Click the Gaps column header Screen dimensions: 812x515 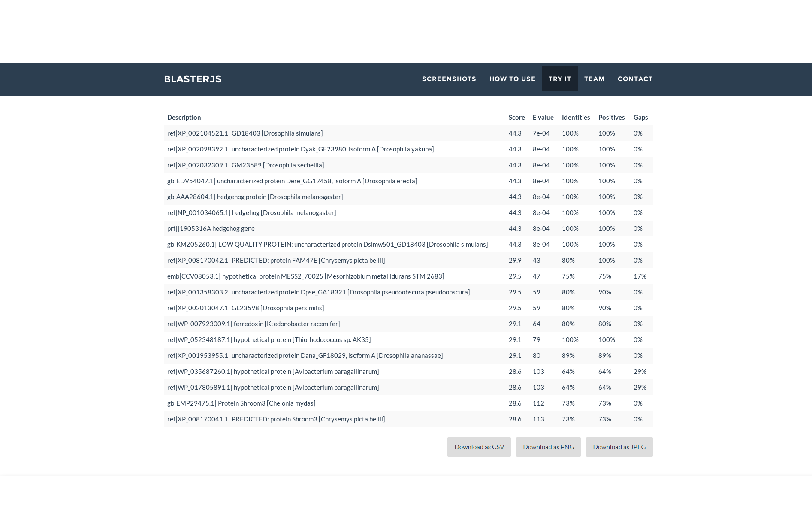pos(640,118)
